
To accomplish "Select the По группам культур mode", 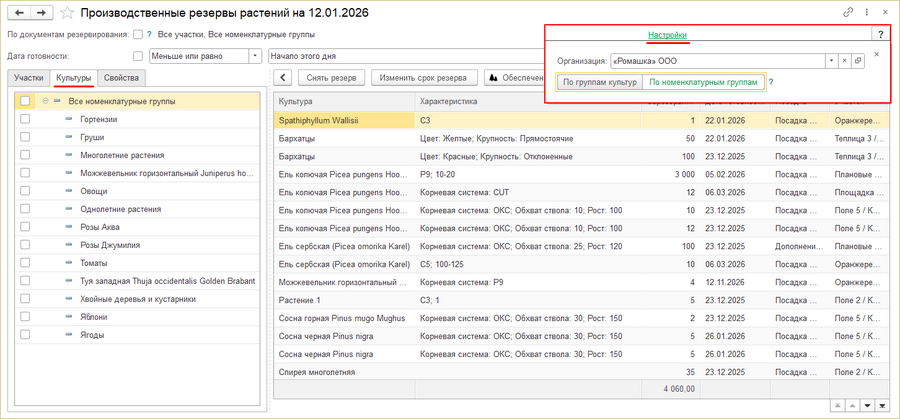I will 600,82.
